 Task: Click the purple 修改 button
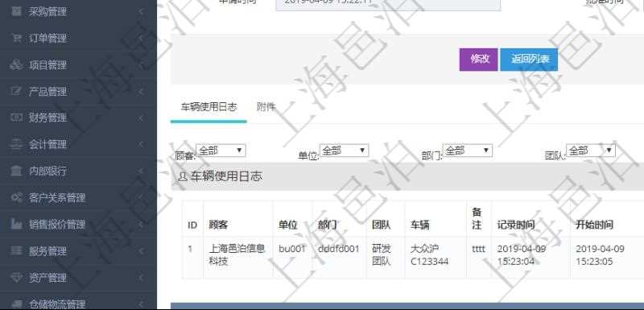tap(478, 60)
